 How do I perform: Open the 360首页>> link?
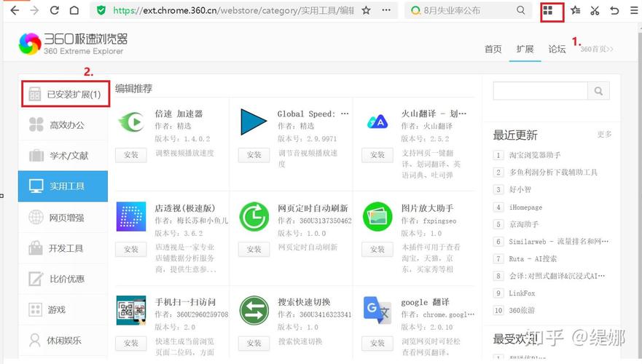pos(597,49)
